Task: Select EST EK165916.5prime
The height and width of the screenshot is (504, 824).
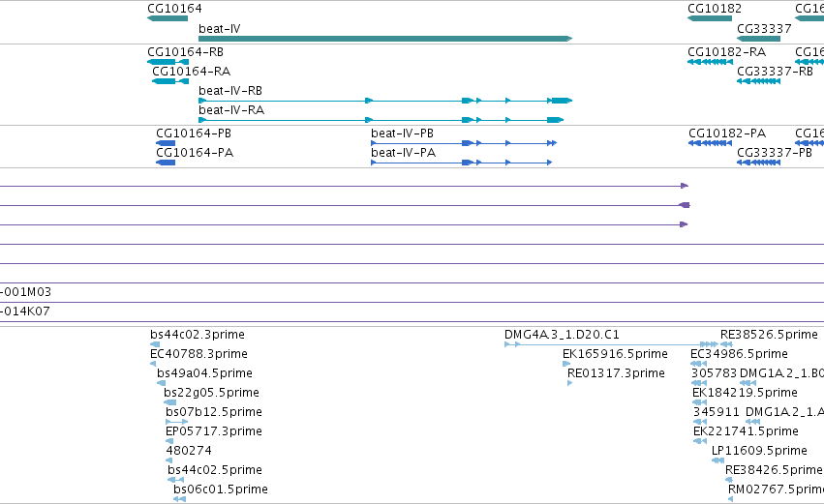Action: tap(615, 354)
